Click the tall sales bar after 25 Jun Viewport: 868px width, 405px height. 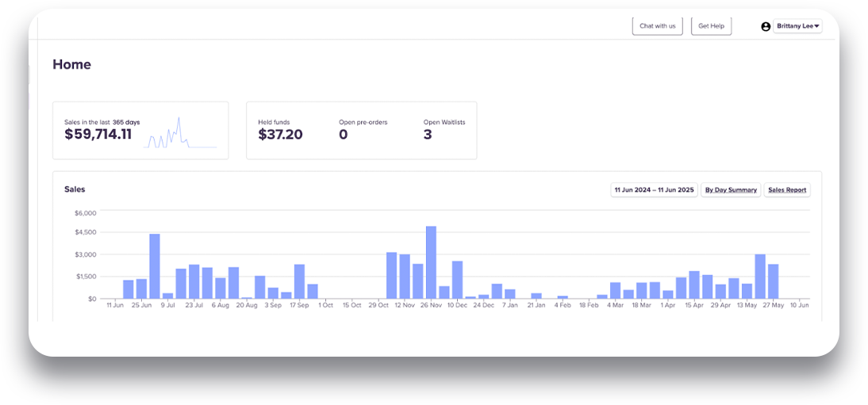[155, 266]
